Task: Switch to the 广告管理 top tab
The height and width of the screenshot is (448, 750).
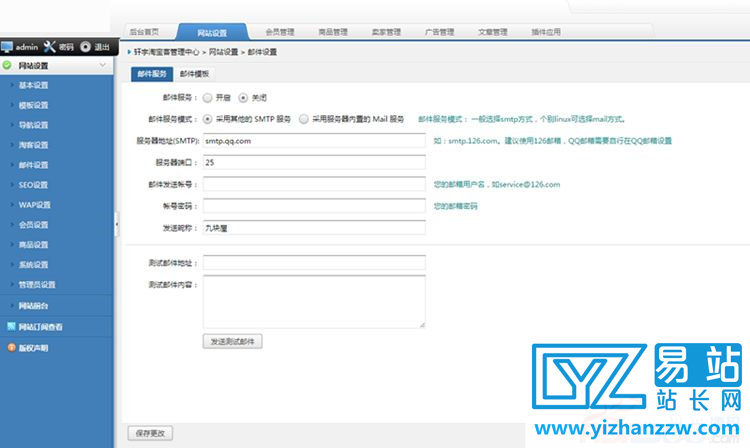Action: (439, 32)
